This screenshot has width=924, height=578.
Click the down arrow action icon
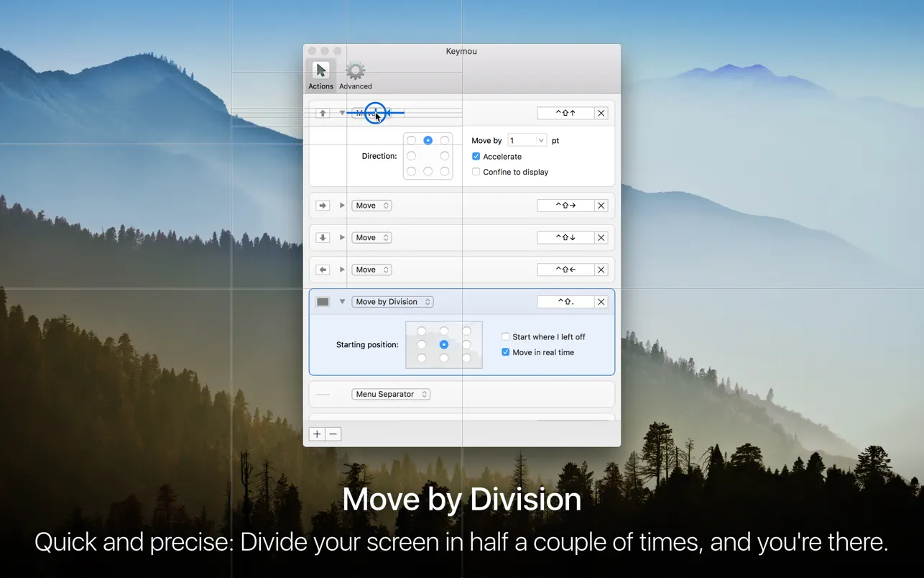point(323,238)
